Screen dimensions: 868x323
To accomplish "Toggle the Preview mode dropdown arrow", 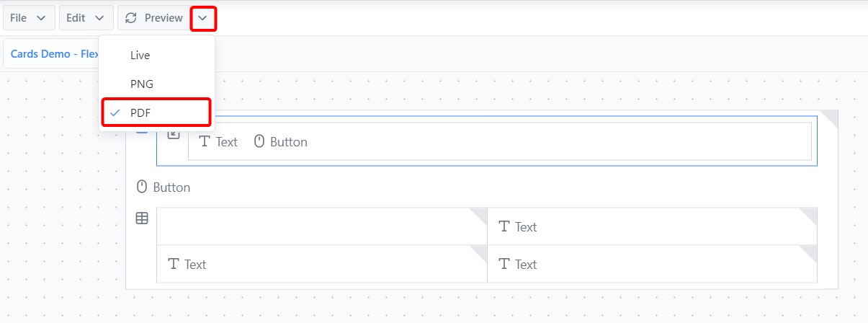I will pos(203,18).
